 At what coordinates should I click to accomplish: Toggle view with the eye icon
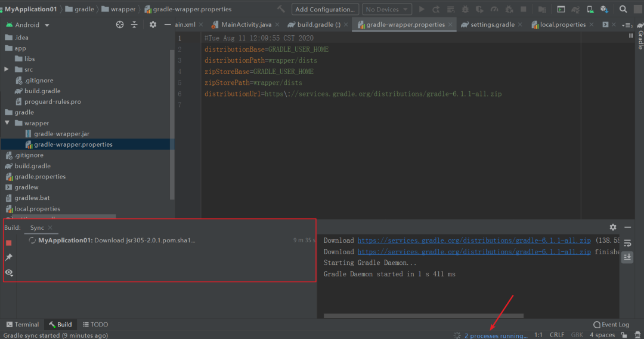8,272
